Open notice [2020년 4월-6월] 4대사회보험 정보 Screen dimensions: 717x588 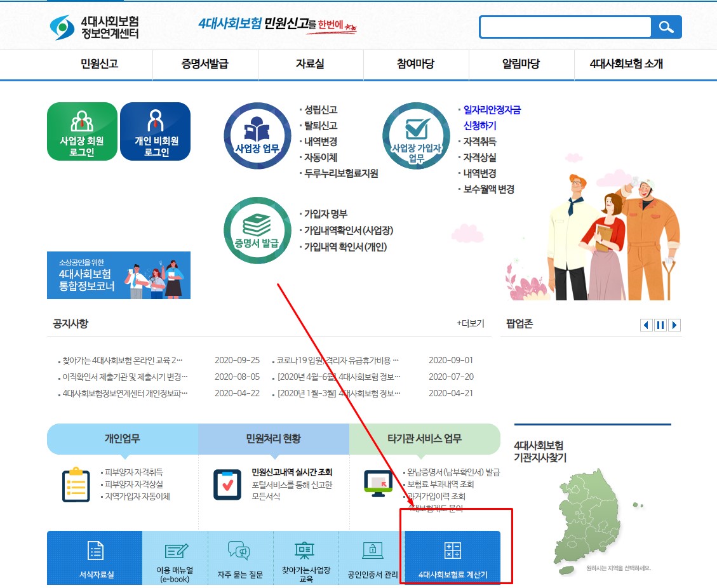tap(339, 377)
